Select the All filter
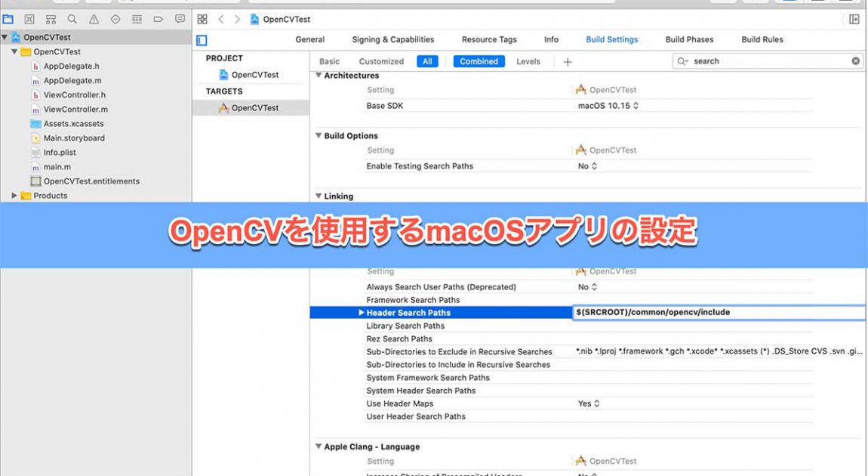Image resolution: width=868 pixels, height=476 pixels. point(427,61)
